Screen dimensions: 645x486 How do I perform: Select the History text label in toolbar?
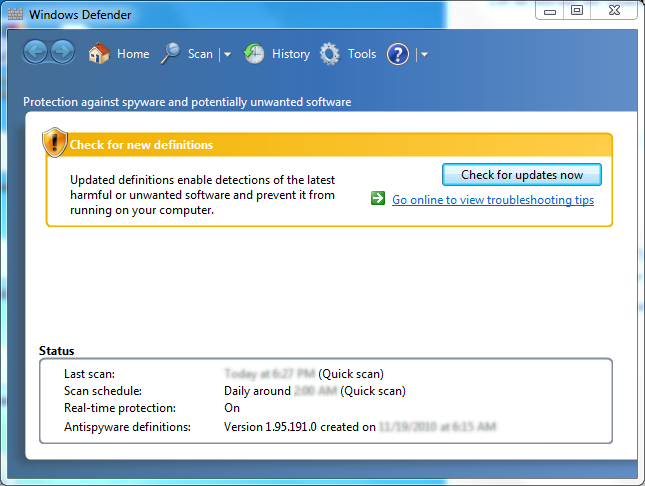(291, 54)
